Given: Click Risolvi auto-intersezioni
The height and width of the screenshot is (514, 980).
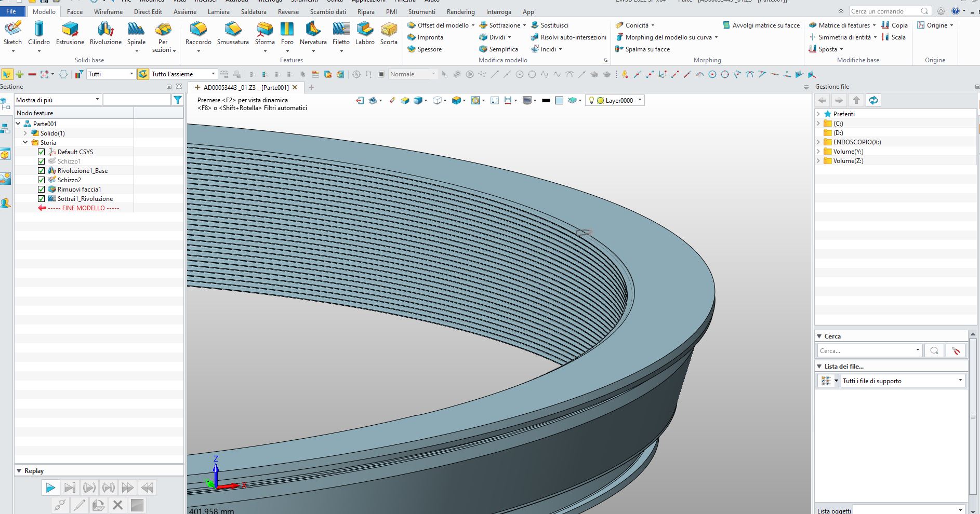Looking at the screenshot, I should pyautogui.click(x=568, y=37).
